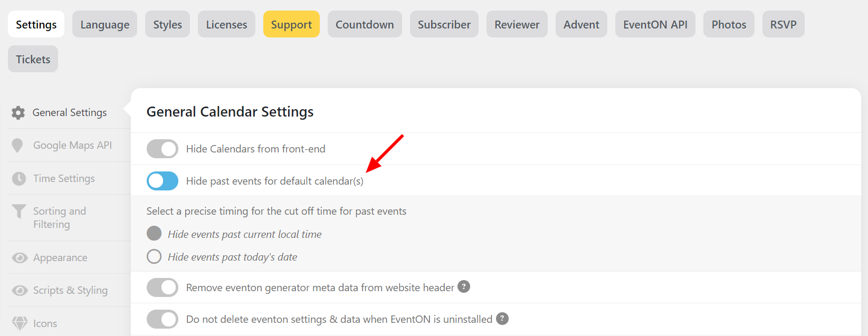This screenshot has height=336, width=868.
Task: Click the Google Maps API pin icon
Action: (17, 146)
